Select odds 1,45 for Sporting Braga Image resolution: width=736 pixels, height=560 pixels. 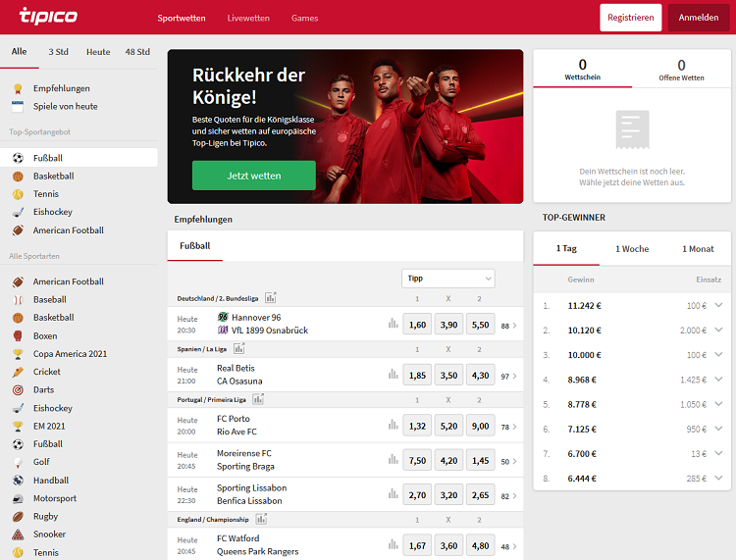pos(480,461)
